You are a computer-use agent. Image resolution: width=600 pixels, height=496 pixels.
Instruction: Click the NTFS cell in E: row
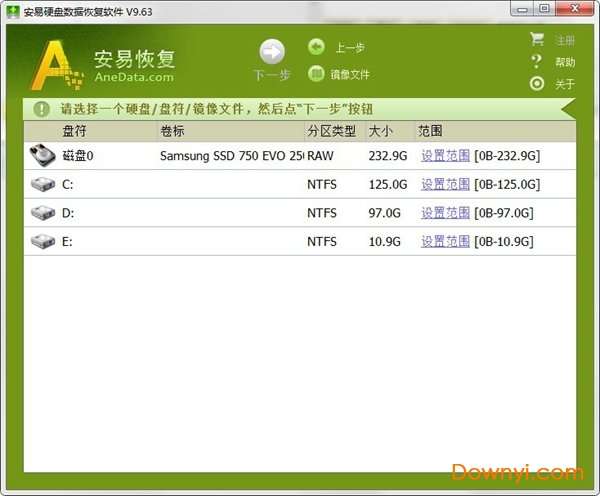pos(322,241)
